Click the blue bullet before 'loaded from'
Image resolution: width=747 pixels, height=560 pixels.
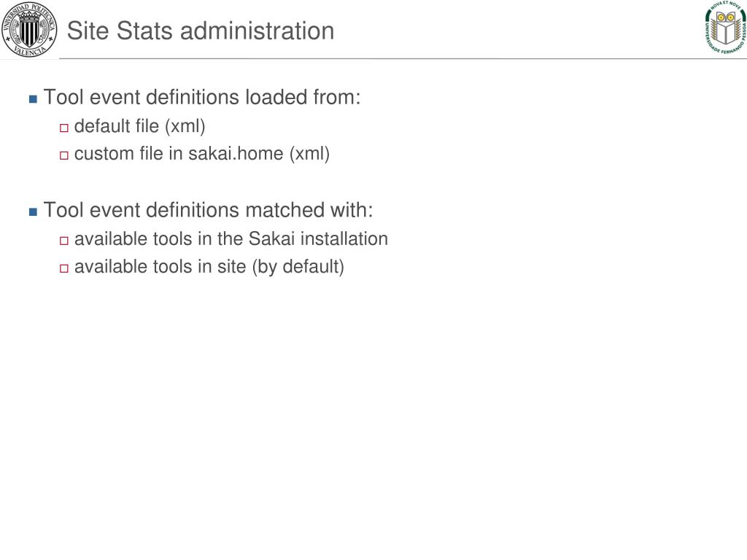click(x=33, y=99)
